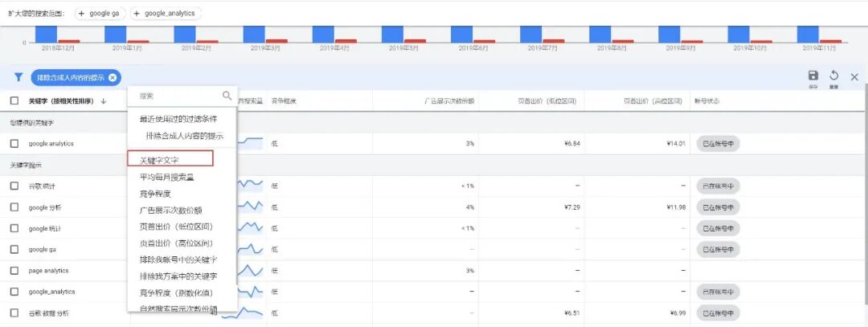Click the 2018年12月 chart axis label
Screen dimensions: 868x327
tap(57, 49)
